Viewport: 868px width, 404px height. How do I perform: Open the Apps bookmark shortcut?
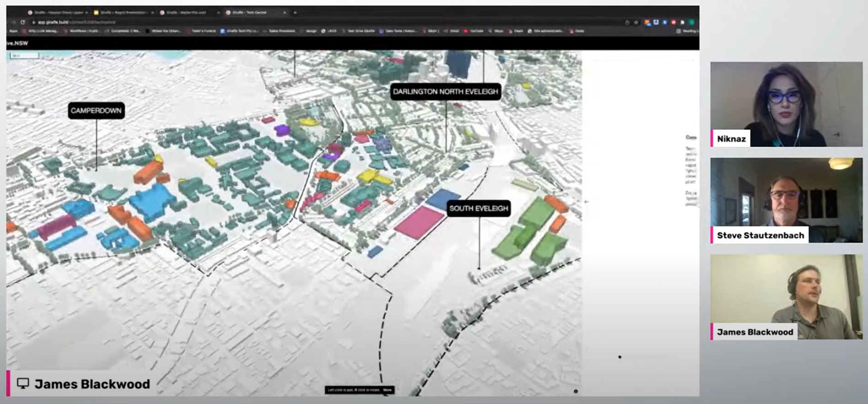click(x=13, y=31)
